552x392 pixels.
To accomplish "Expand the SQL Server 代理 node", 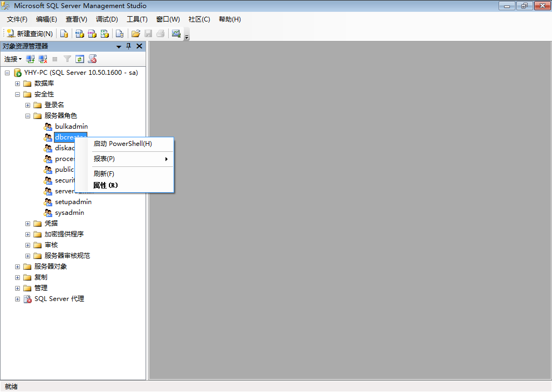I will [17, 299].
